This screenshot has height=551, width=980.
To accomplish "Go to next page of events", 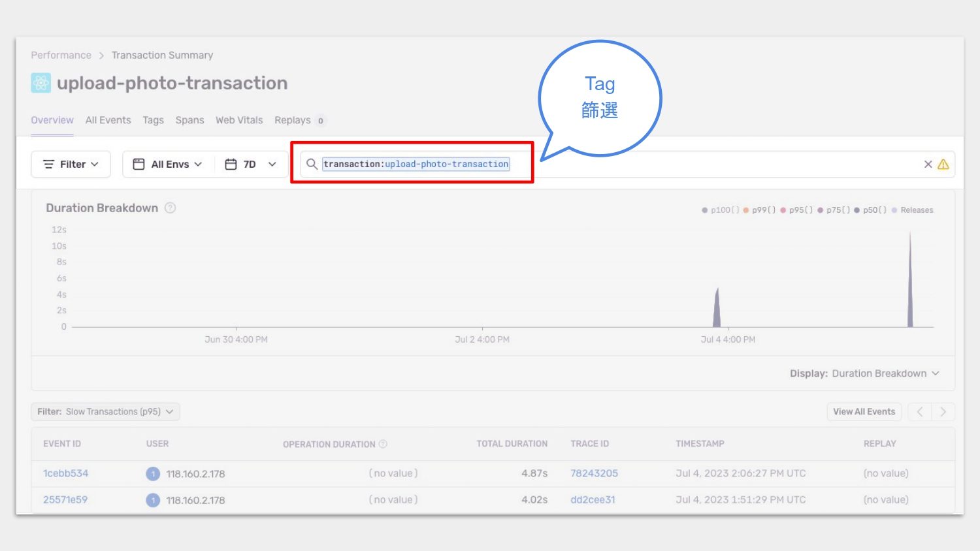I will click(943, 412).
